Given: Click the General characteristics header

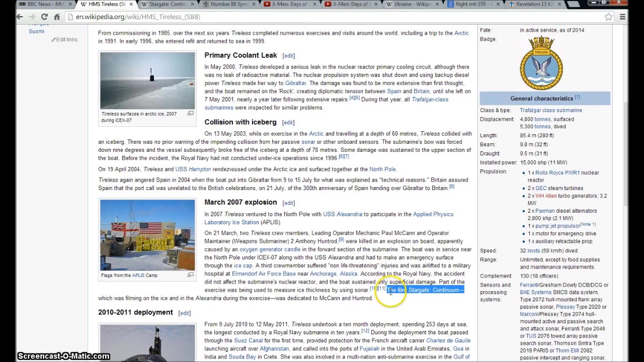Looking at the screenshot, I should point(545,98).
